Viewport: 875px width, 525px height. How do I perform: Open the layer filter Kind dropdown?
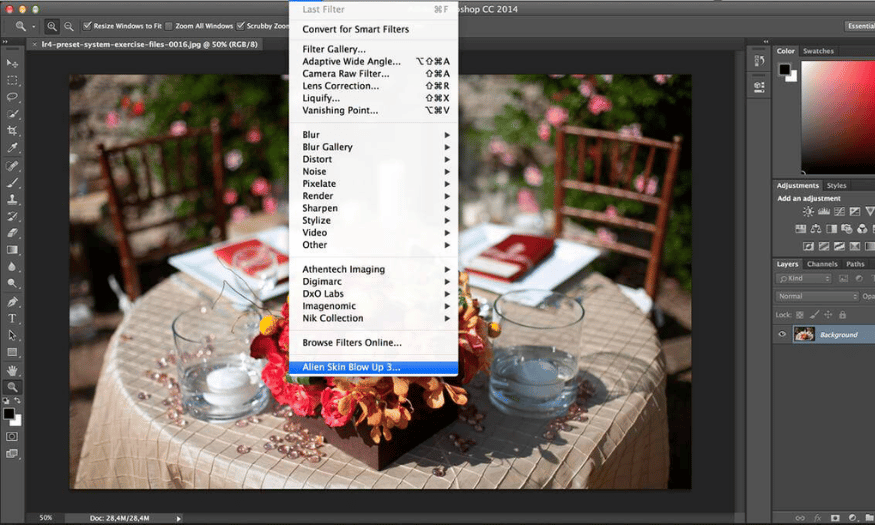pos(804,278)
